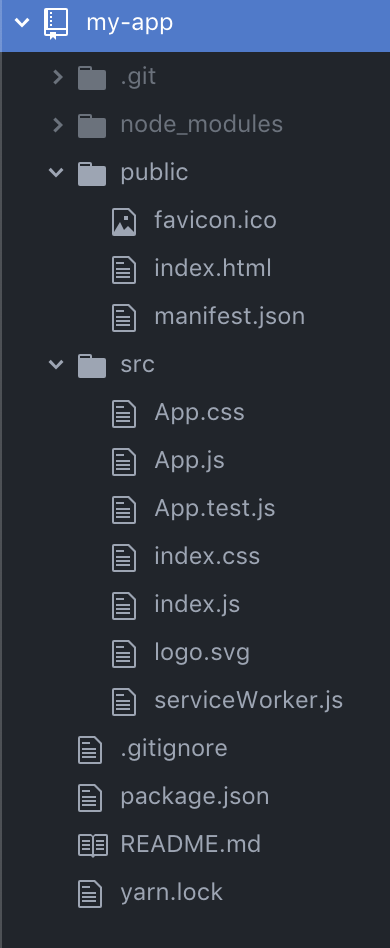Collapse the my-app project root chevron

coord(22,23)
